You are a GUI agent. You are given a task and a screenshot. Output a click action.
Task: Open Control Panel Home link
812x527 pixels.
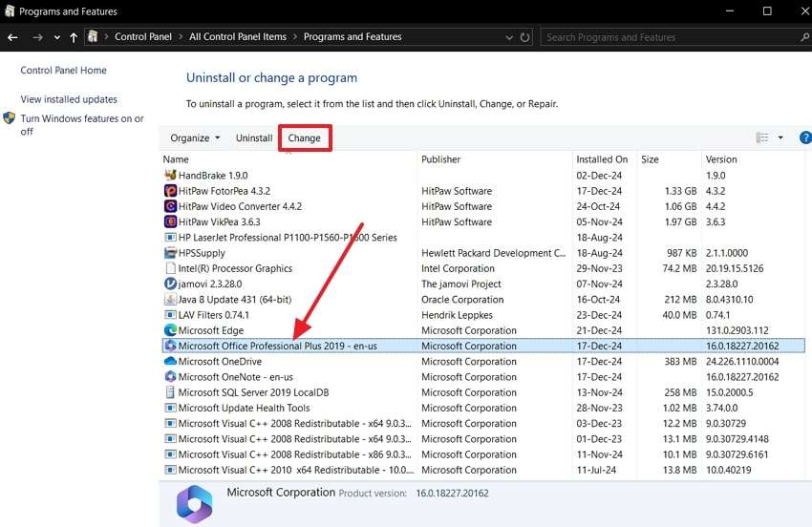(x=64, y=70)
